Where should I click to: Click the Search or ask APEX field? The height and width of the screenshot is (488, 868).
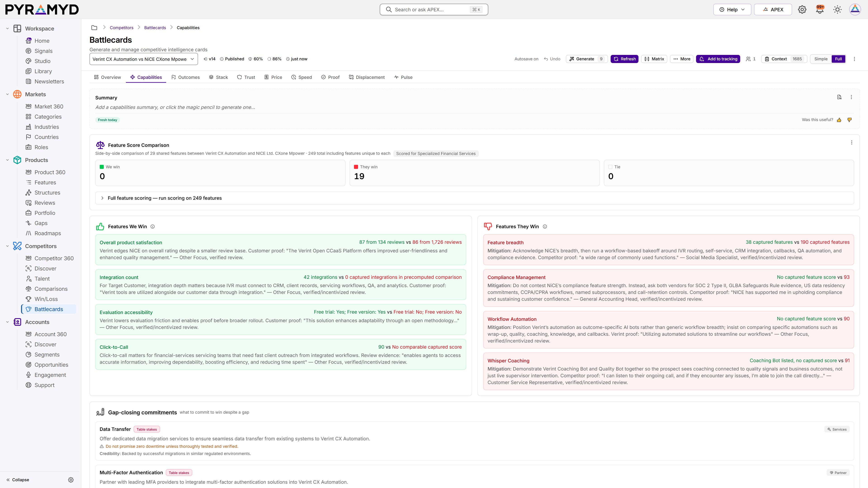tap(434, 9)
